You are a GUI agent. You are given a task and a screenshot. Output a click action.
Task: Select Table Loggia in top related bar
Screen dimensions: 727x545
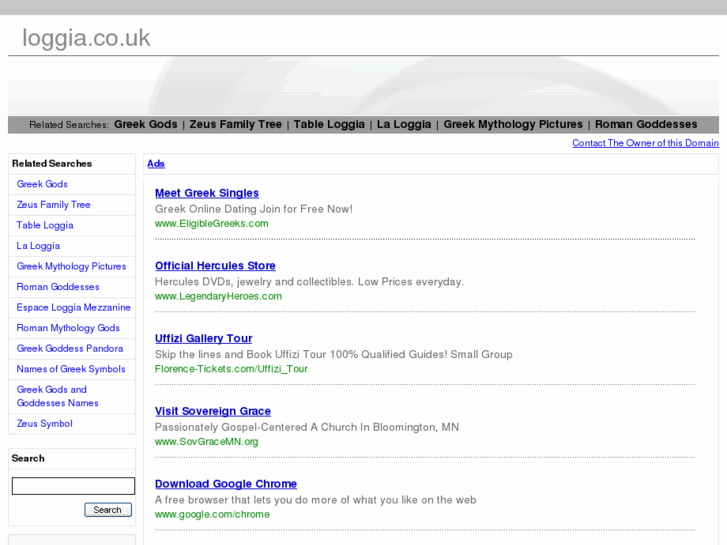coord(329,124)
